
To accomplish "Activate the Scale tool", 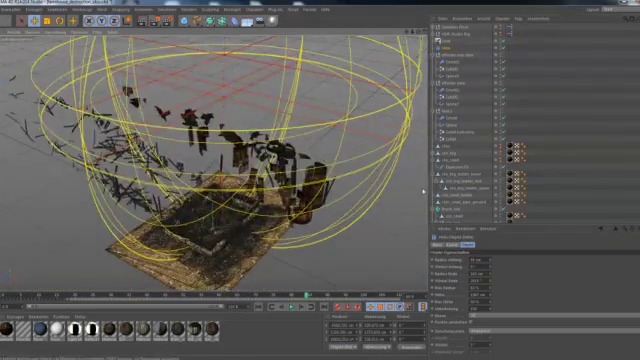I will point(47,21).
